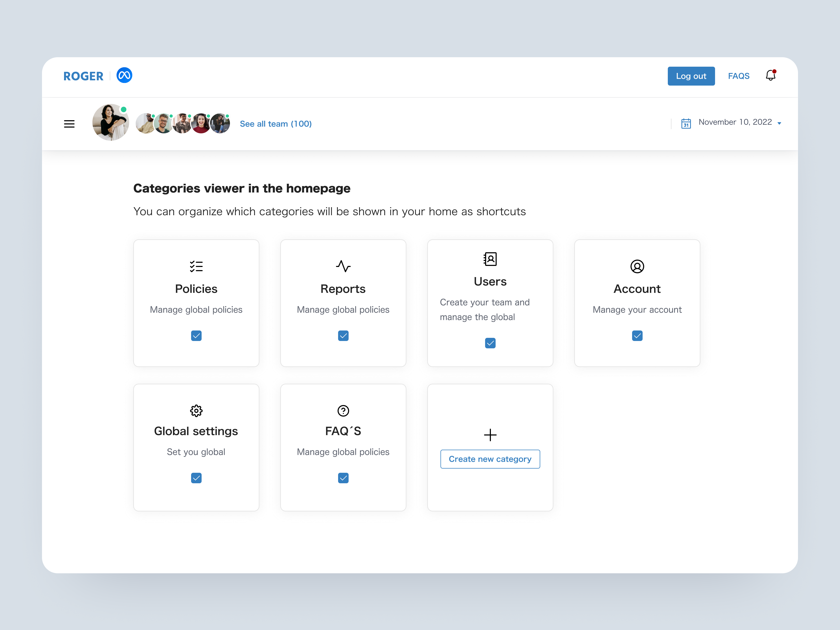Click the plus icon for new category
Viewport: 840px width, 630px height.
click(490, 435)
